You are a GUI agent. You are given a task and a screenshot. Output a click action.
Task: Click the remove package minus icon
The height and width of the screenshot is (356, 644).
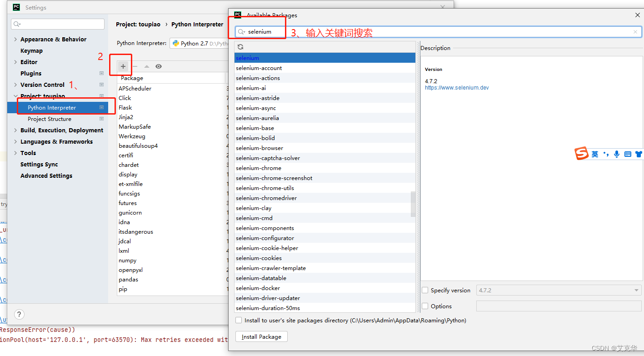click(135, 66)
